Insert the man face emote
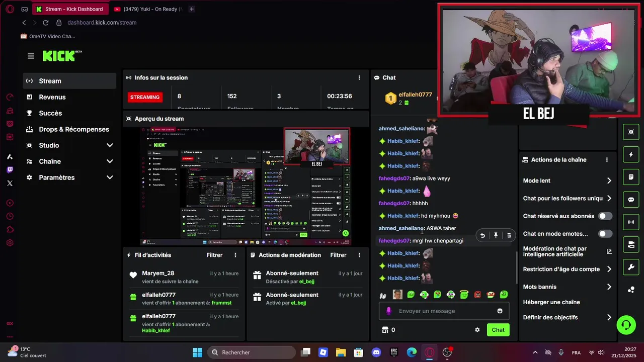The image size is (644, 362). point(397,295)
